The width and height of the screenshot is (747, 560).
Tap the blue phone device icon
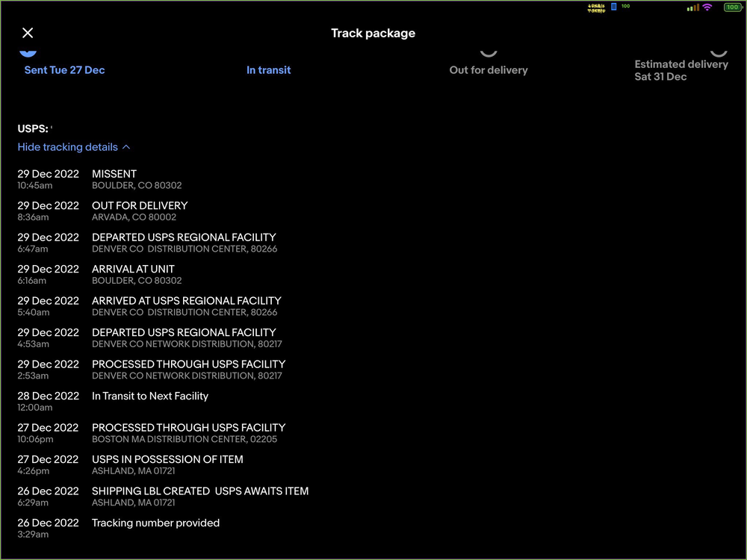[614, 7]
